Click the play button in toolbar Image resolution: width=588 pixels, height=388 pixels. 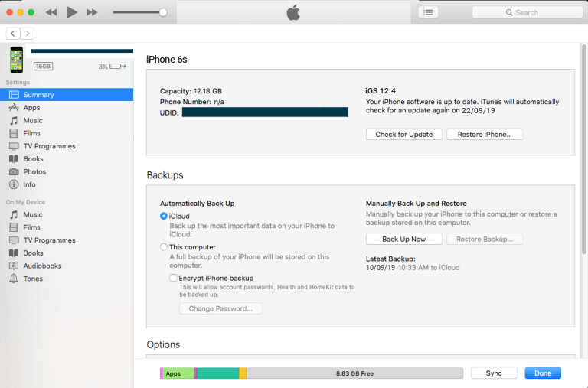click(x=72, y=12)
